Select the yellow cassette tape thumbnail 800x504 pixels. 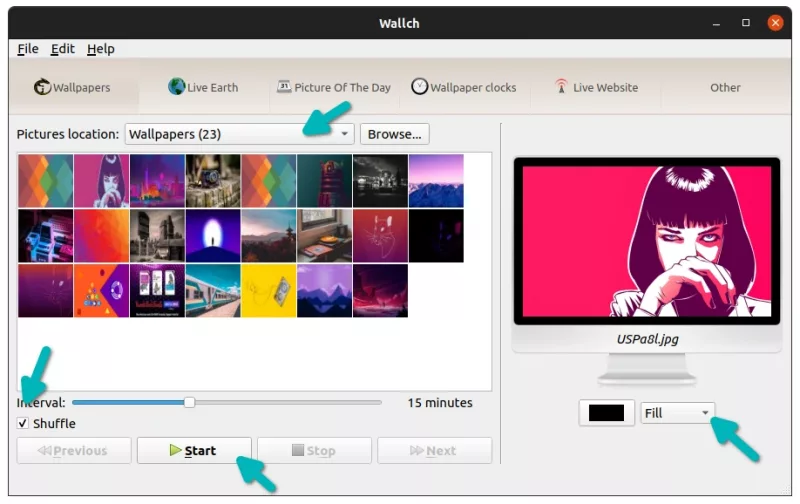[x=269, y=291]
